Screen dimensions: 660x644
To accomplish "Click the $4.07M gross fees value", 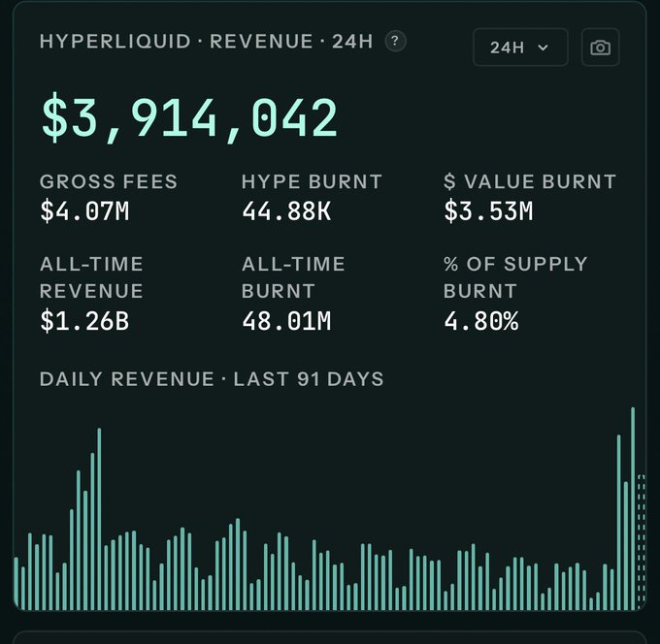I will click(84, 211).
